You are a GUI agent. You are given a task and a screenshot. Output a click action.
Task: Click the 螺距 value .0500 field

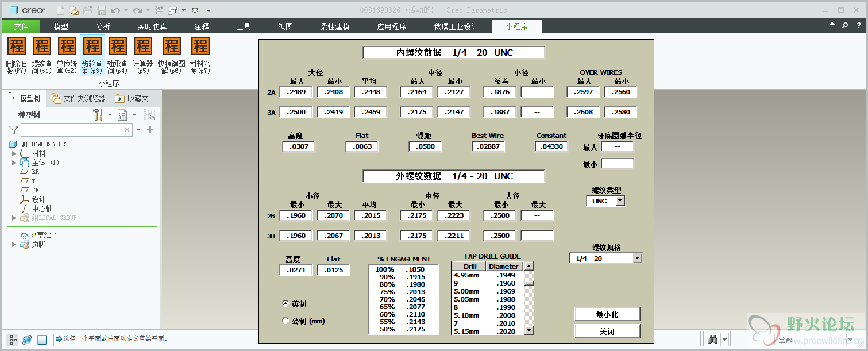(426, 146)
